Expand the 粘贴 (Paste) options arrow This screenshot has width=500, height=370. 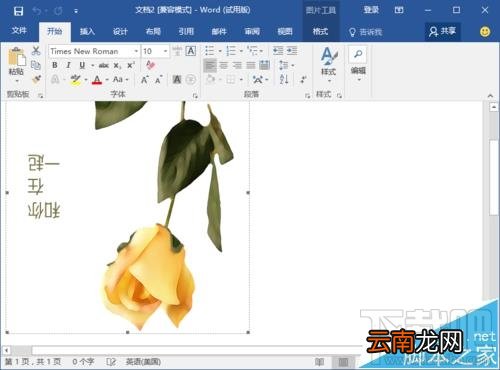tap(16, 80)
